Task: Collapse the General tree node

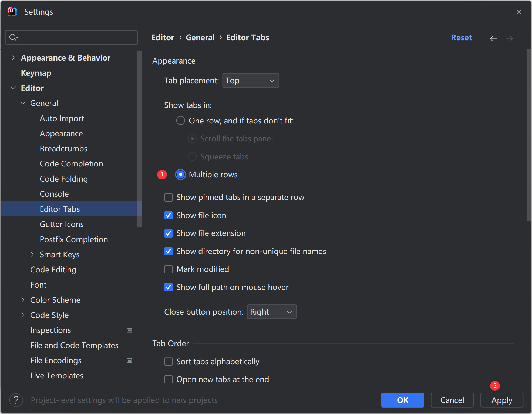Action: 23,103
